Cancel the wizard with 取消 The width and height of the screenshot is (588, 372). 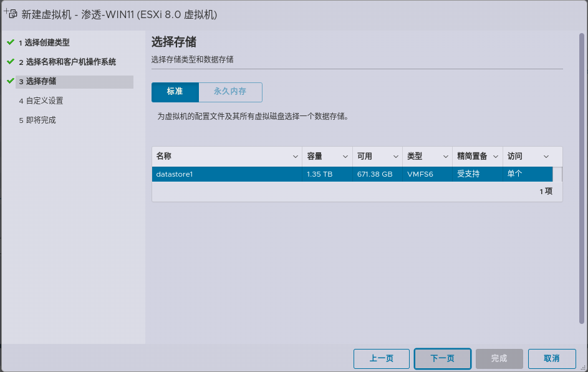(x=552, y=358)
